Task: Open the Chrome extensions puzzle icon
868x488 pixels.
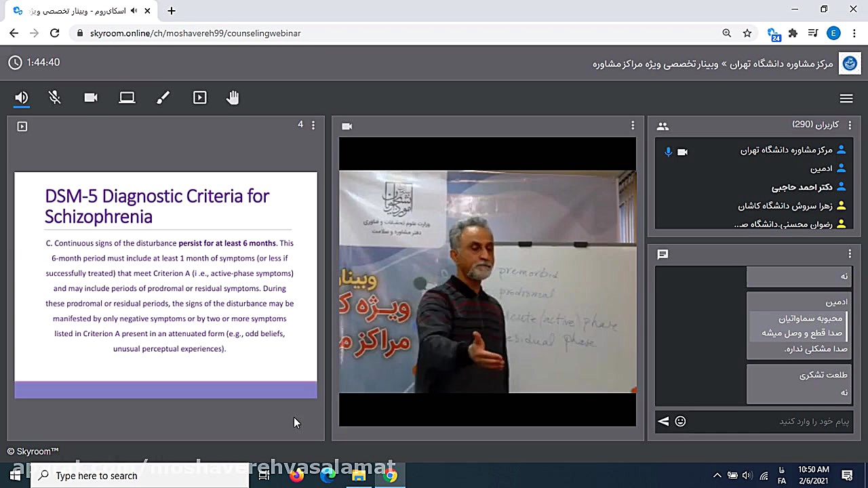Action: [793, 33]
